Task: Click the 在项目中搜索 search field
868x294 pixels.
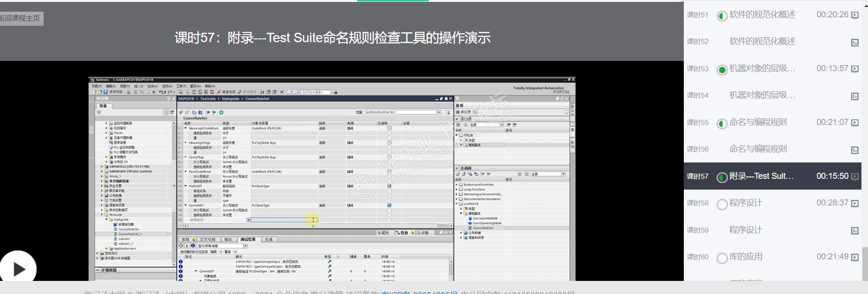Action: click(315, 92)
